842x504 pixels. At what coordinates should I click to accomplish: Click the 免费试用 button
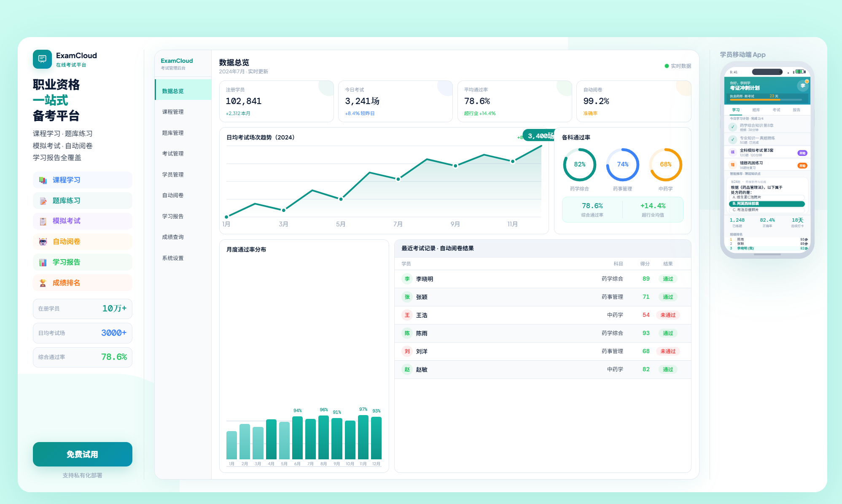coord(83,454)
